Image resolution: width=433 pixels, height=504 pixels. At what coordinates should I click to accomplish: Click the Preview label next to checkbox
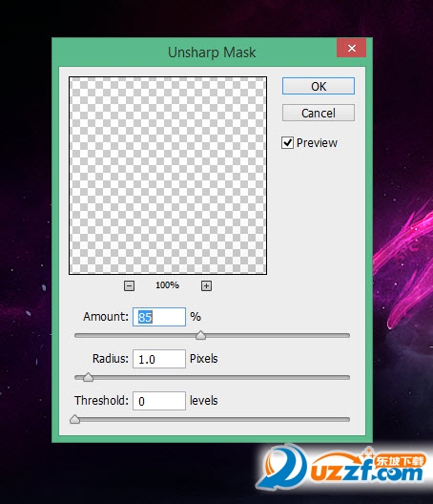(x=317, y=143)
